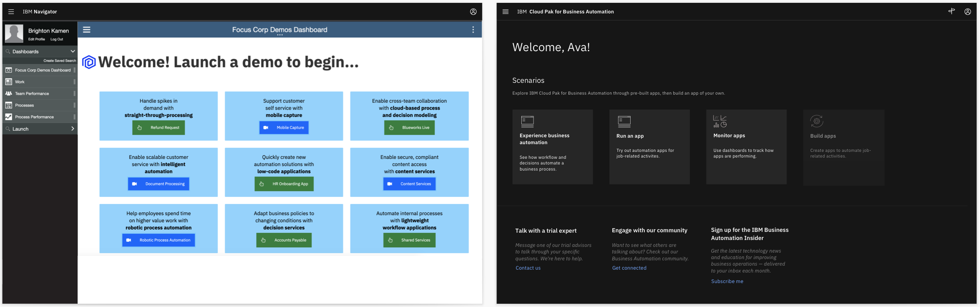Click the Process Performance chart icon
Image resolution: width=980 pixels, height=307 pixels.
click(9, 117)
